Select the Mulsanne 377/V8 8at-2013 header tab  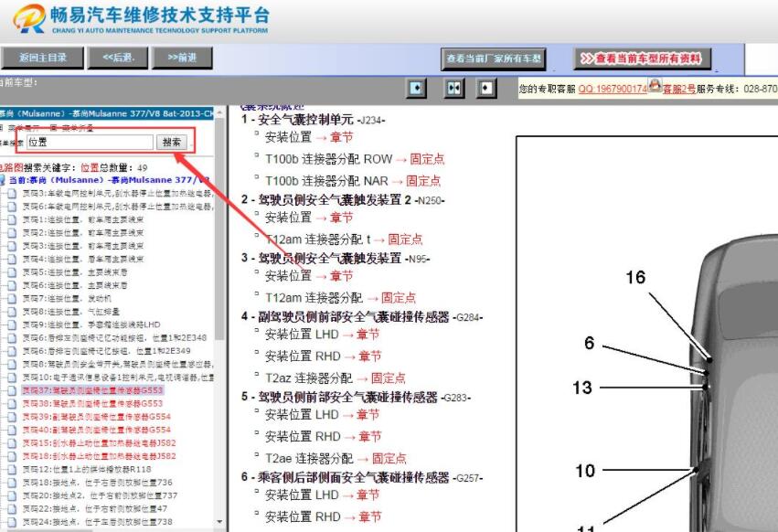pos(107,113)
